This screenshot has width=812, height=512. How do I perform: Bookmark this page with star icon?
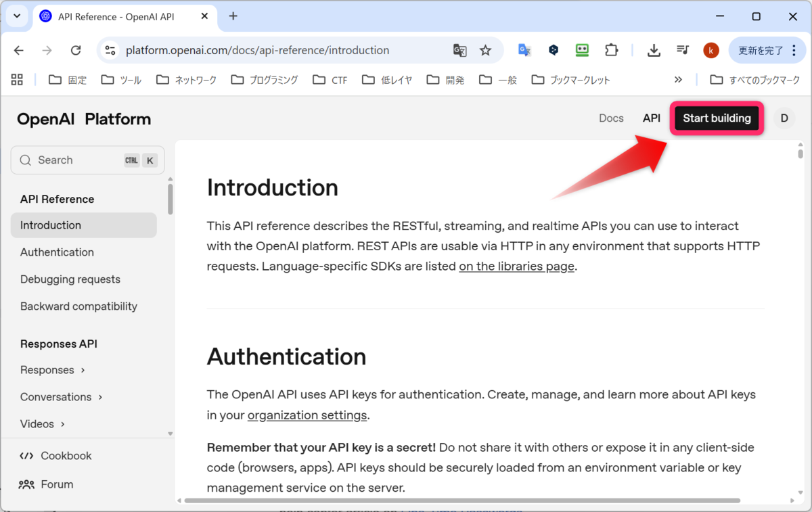pos(485,50)
